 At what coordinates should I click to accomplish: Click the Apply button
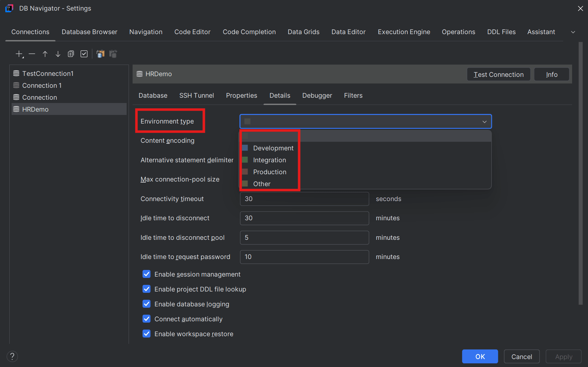pyautogui.click(x=563, y=356)
